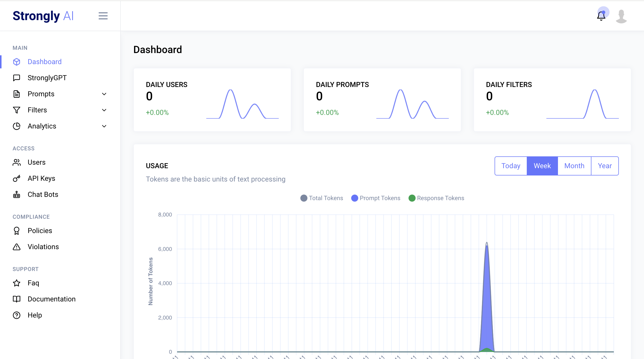Click the USAGE section heading
Viewport: 644px width, 359px height.
coord(157,166)
